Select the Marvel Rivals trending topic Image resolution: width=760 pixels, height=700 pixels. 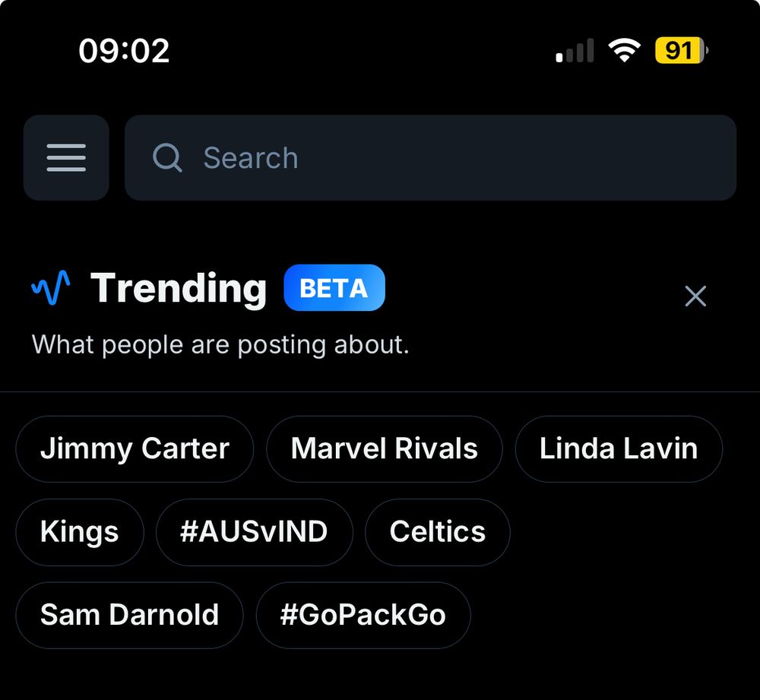pos(384,448)
